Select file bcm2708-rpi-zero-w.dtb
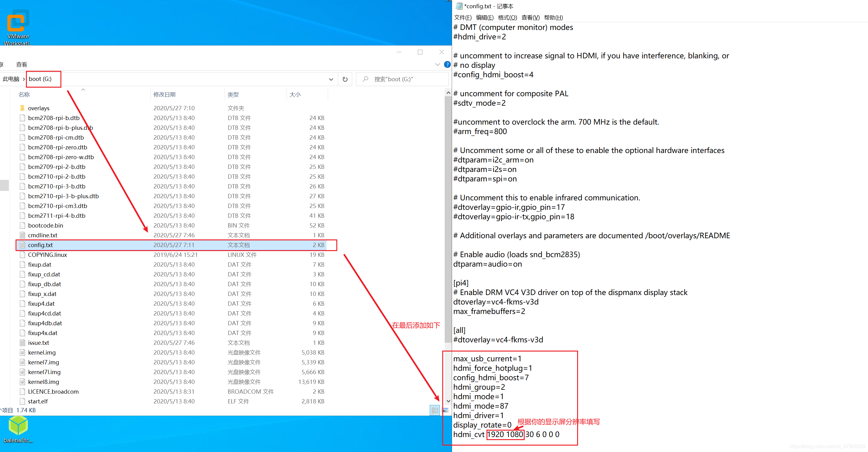 [61, 157]
